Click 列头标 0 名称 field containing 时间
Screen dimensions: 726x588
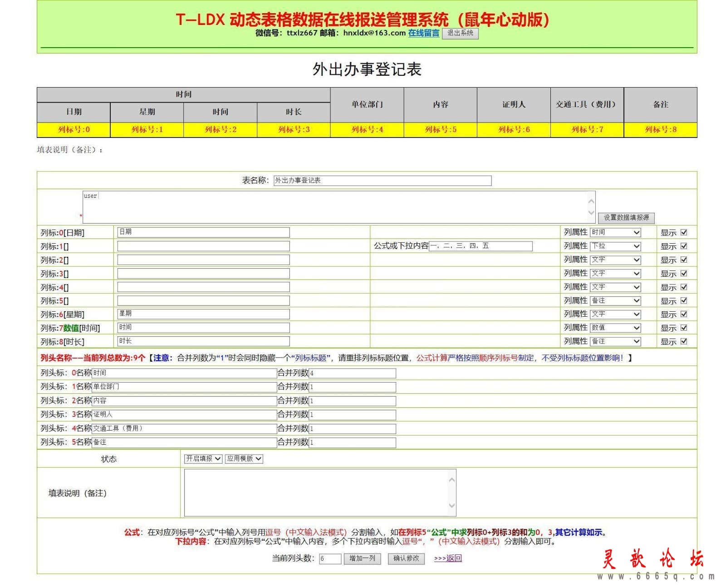184,373
